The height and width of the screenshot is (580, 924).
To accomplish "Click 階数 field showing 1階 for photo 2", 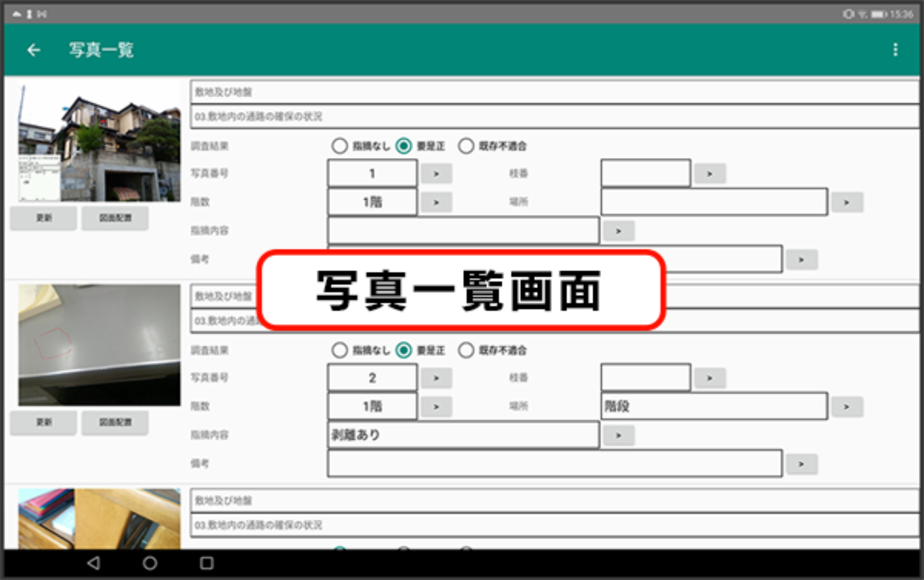I will click(372, 407).
